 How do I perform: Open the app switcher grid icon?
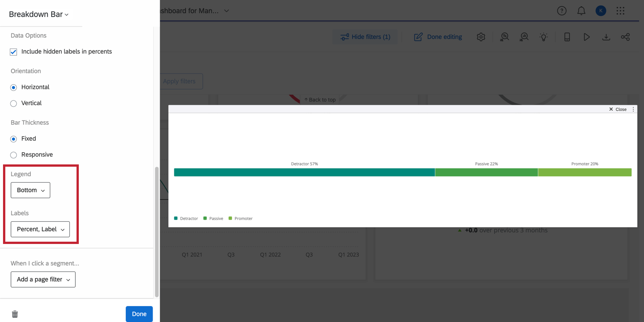pos(620,11)
